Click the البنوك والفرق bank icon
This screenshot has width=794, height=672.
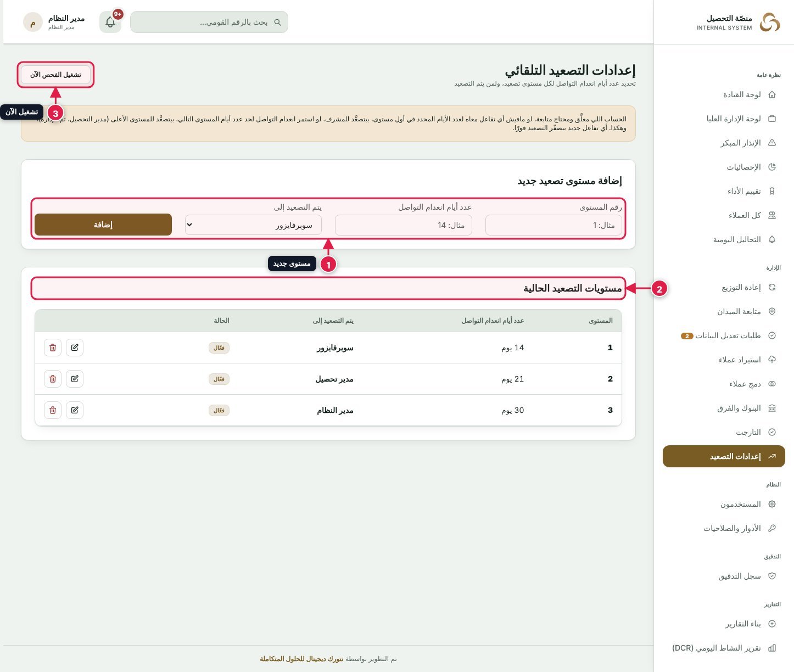(x=772, y=408)
